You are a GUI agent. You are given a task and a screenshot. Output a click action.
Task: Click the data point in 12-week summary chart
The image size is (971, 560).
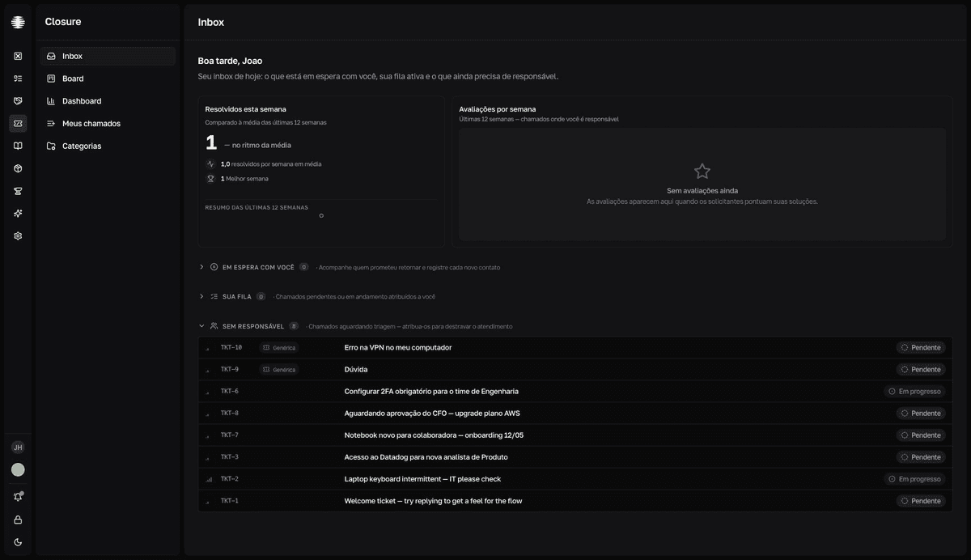pyautogui.click(x=321, y=216)
